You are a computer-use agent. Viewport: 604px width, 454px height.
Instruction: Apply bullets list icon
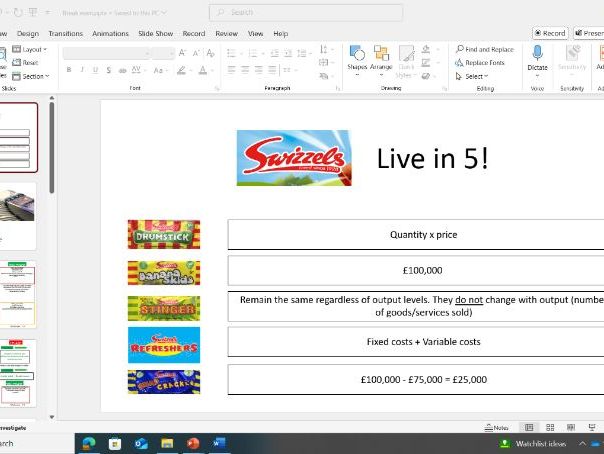pyautogui.click(x=231, y=53)
